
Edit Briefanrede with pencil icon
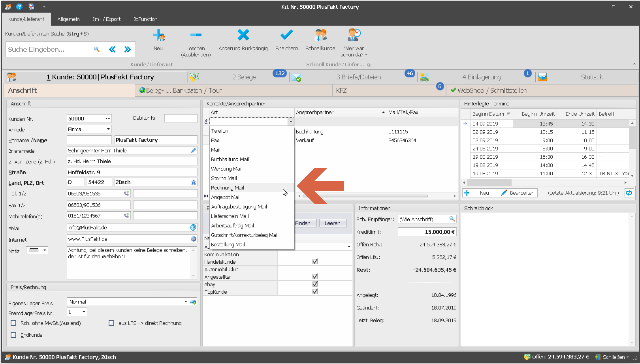[193, 150]
